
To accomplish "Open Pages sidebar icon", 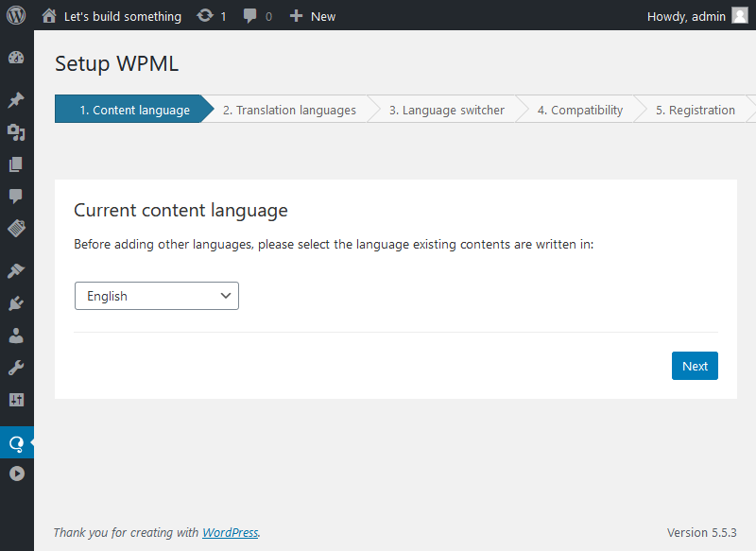I will pos(16,164).
